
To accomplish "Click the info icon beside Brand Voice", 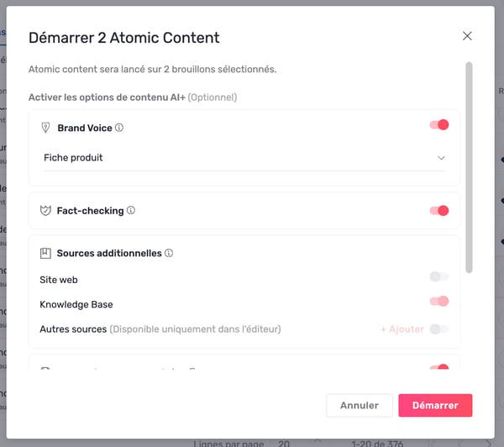I will point(119,129).
